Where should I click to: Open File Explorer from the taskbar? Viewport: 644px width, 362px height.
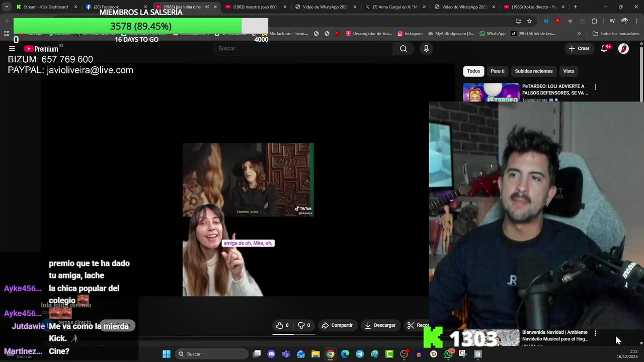315,354
